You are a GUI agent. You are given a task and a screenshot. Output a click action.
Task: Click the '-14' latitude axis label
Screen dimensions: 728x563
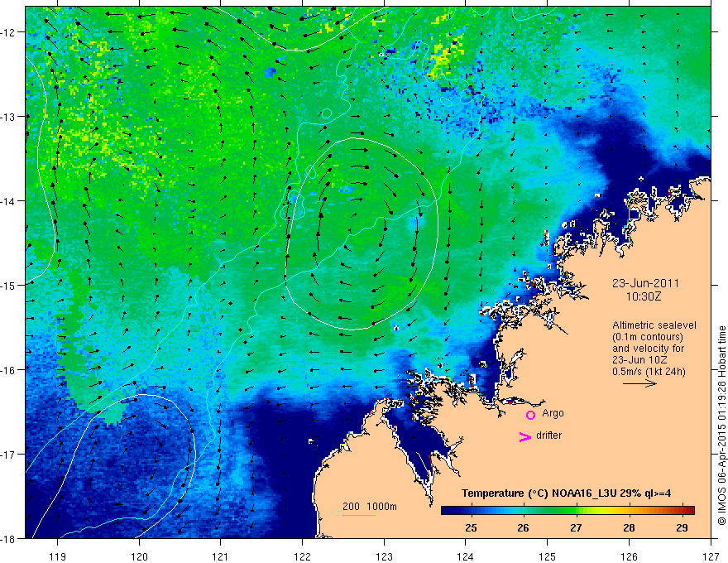(x=8, y=201)
